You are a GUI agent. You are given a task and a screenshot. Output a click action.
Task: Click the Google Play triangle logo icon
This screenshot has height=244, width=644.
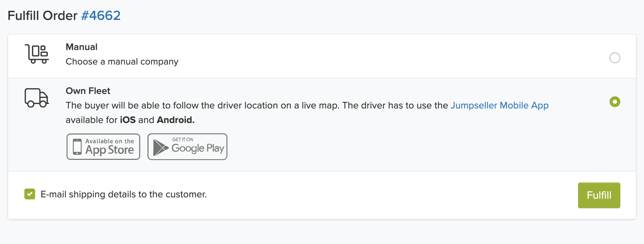(x=161, y=148)
